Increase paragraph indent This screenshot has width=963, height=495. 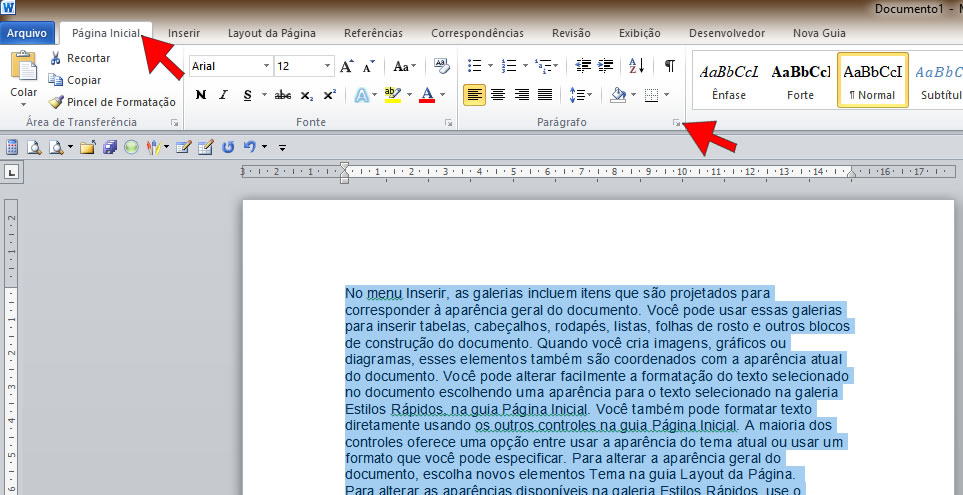[x=606, y=65]
